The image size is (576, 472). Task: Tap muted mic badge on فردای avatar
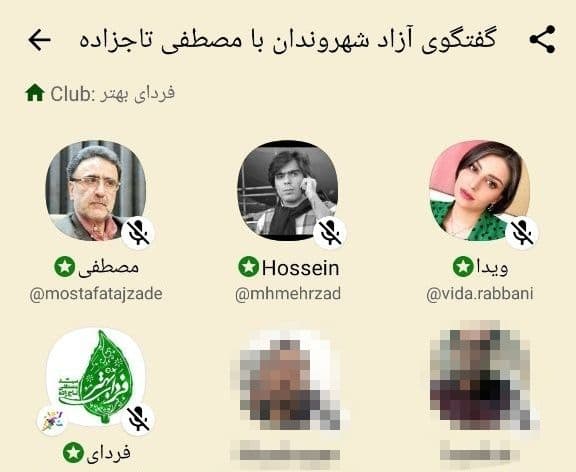click(x=138, y=419)
